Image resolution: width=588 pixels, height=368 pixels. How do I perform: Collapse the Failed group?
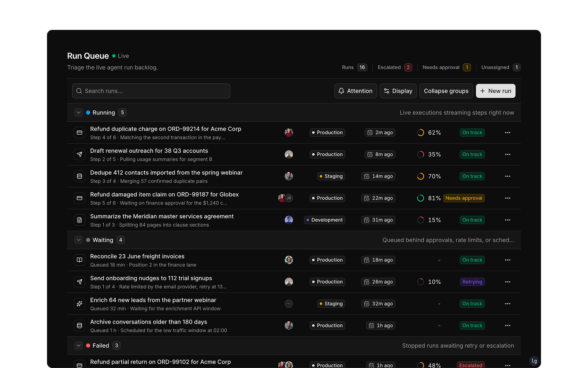point(79,346)
